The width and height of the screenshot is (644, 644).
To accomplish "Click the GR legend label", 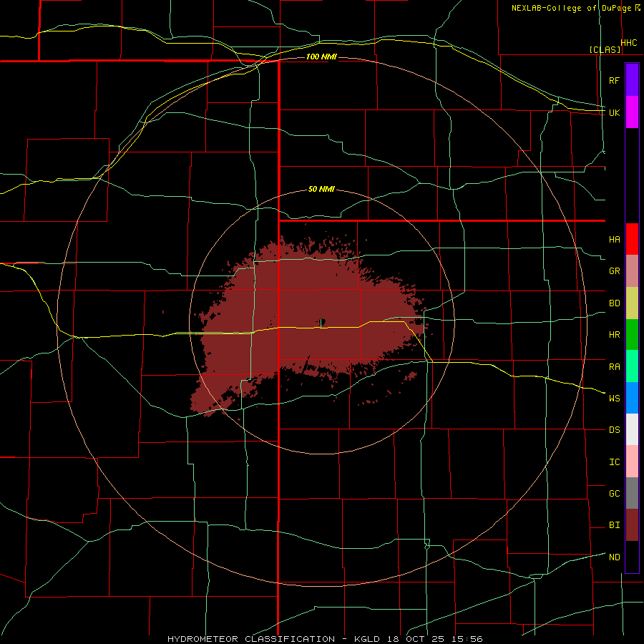I will tap(614, 271).
